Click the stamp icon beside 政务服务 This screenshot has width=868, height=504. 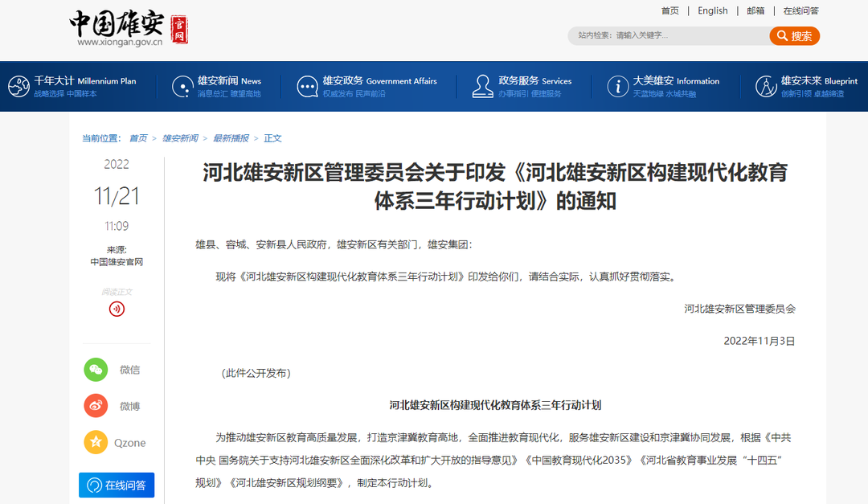(482, 85)
